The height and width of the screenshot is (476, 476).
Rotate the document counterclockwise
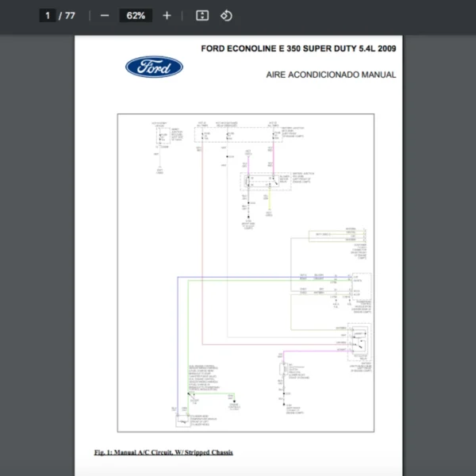click(226, 16)
